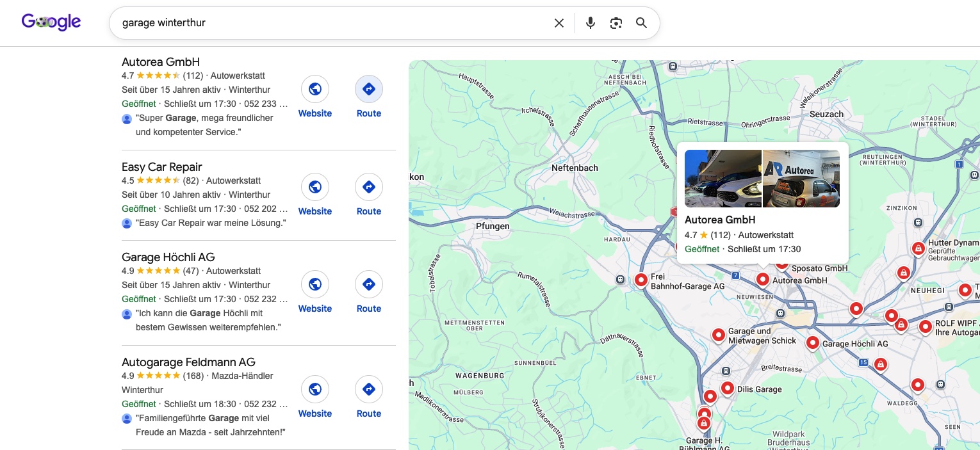The height and width of the screenshot is (450, 980).
Task: Open image search with camera lens icon
Action: click(616, 23)
